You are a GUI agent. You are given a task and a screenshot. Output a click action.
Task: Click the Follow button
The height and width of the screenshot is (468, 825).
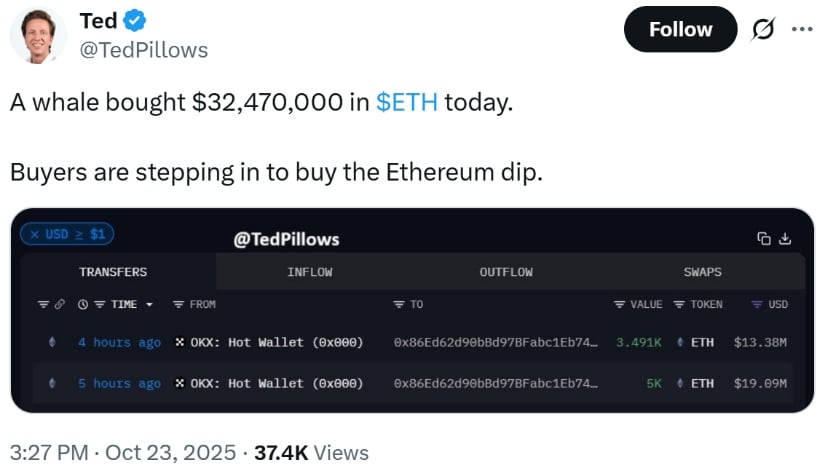pyautogui.click(x=680, y=29)
